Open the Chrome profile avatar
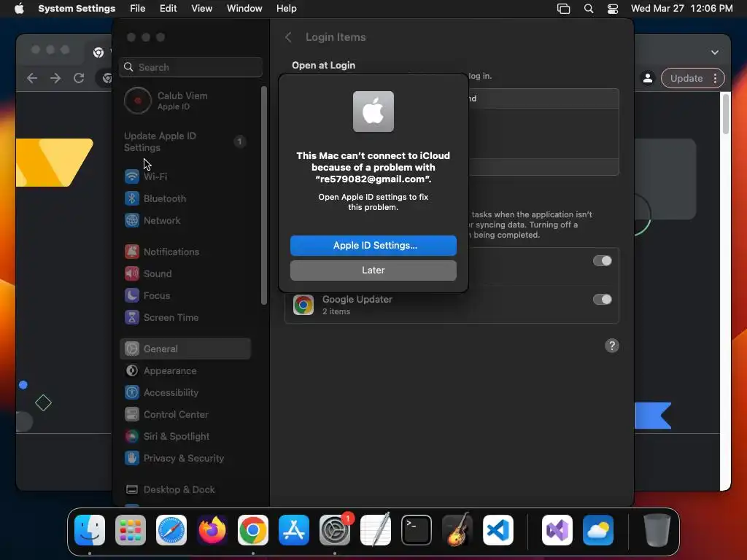The height and width of the screenshot is (560, 747). (x=648, y=78)
